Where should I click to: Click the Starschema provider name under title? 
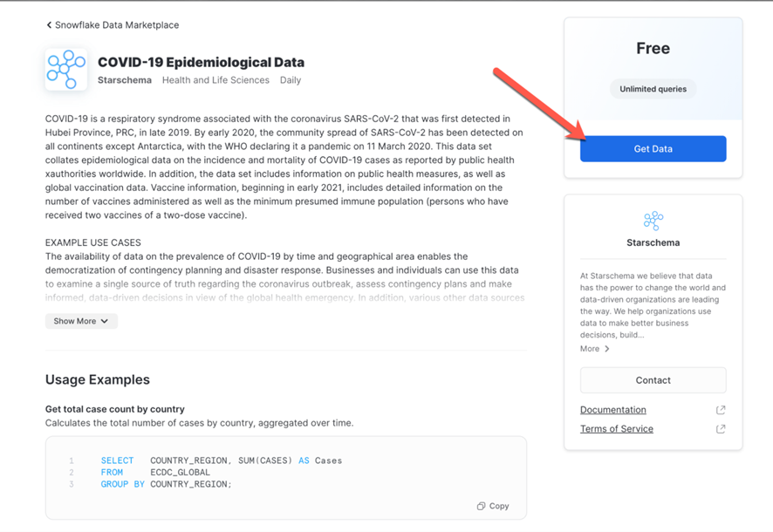(123, 80)
